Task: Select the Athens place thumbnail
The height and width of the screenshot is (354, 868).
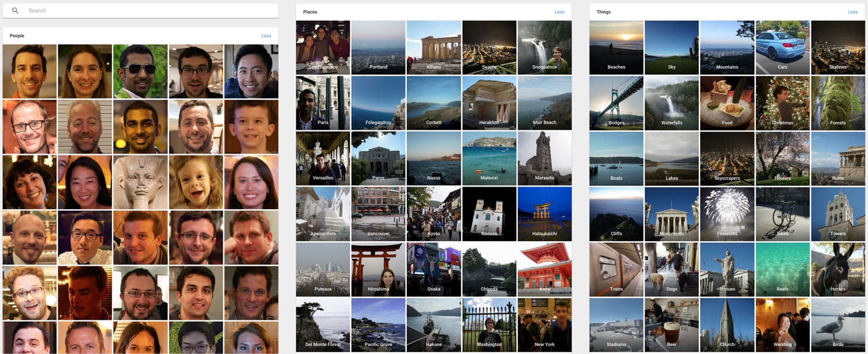Action: [434, 48]
